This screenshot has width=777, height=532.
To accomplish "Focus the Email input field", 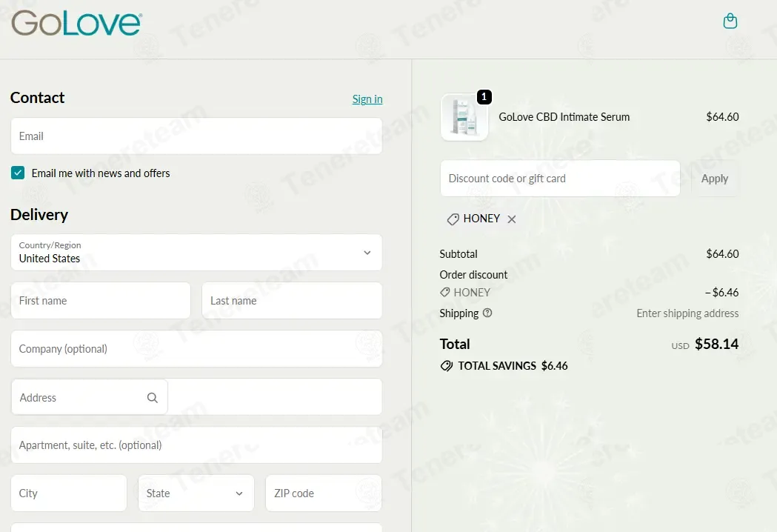I will (196, 136).
